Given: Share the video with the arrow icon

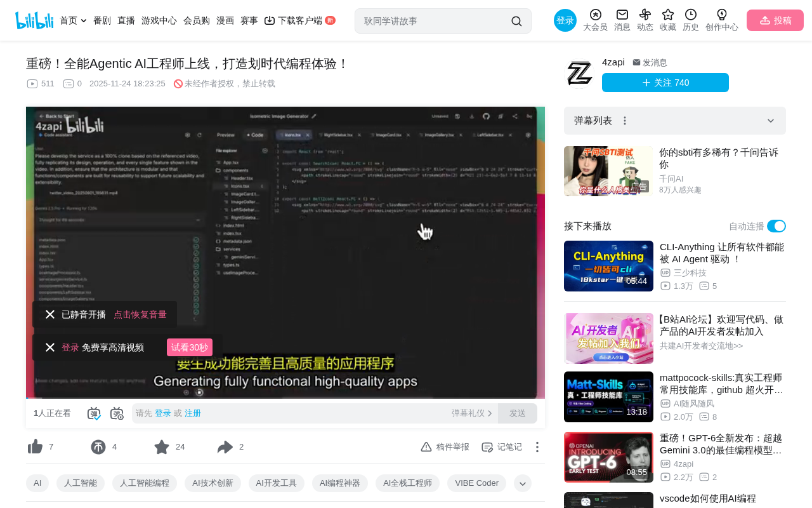Looking at the screenshot, I should 225,447.
